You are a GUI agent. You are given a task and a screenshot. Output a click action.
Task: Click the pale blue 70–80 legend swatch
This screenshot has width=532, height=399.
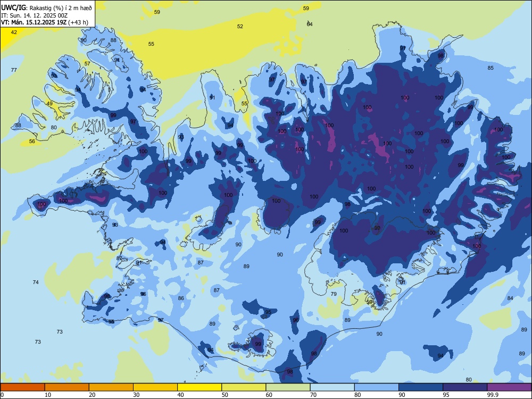tap(332, 387)
